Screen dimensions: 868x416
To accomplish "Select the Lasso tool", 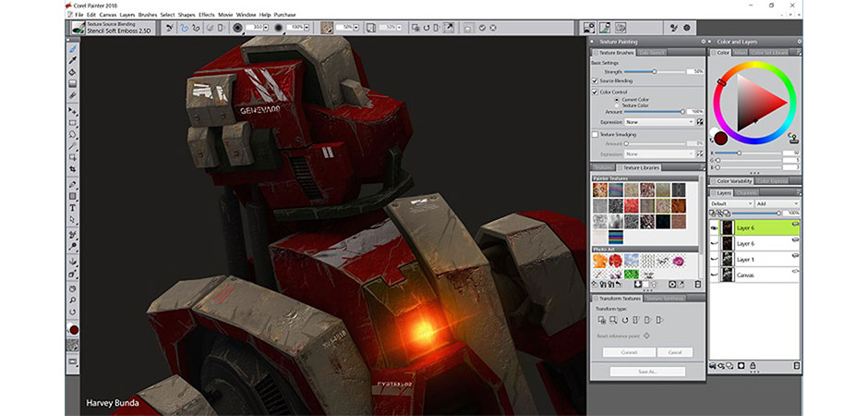I will 73,135.
